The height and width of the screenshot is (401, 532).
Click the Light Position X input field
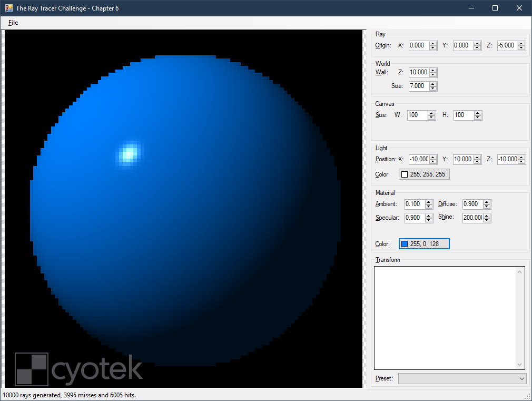(418, 159)
